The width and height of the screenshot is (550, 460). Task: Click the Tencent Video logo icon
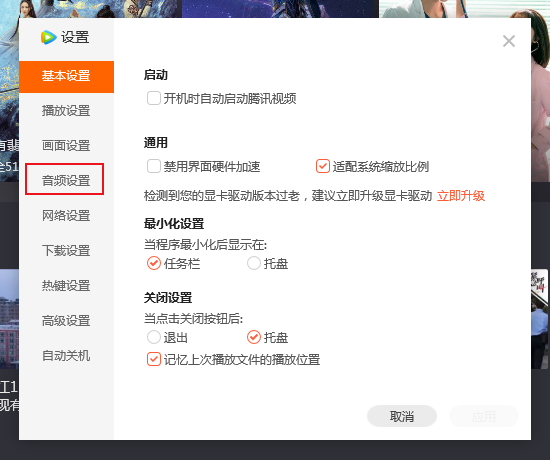click(48, 37)
